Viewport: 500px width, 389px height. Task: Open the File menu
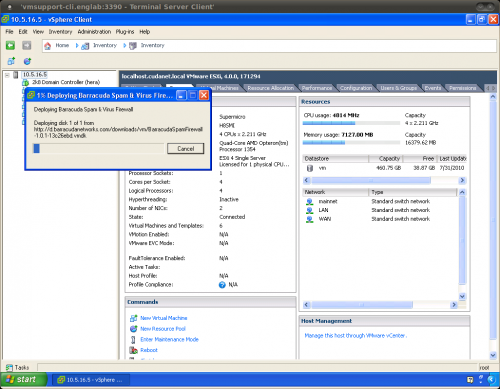[9, 32]
